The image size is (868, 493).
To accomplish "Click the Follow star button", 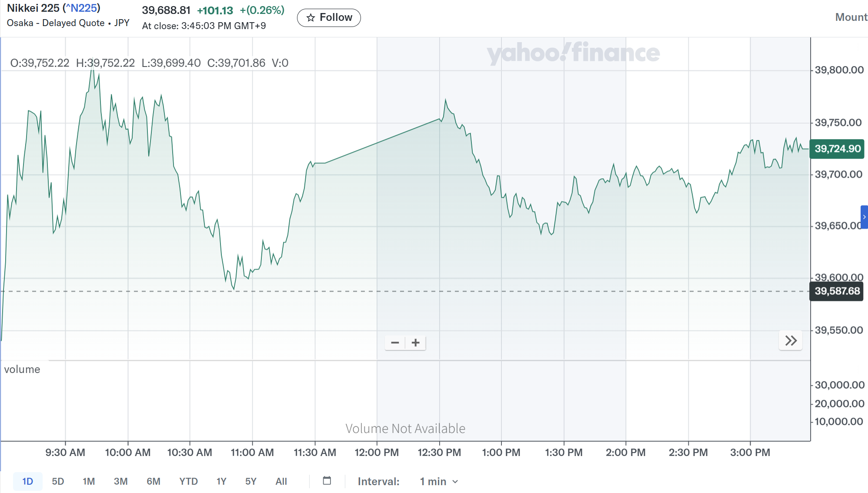I will click(329, 17).
